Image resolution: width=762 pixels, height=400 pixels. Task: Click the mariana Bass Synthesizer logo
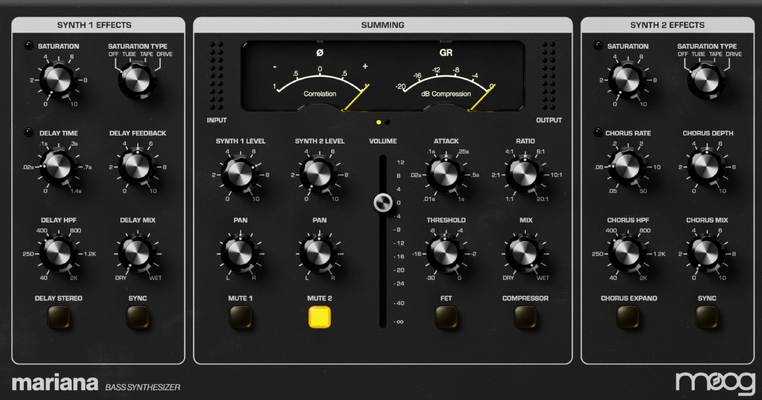pyautogui.click(x=96, y=383)
